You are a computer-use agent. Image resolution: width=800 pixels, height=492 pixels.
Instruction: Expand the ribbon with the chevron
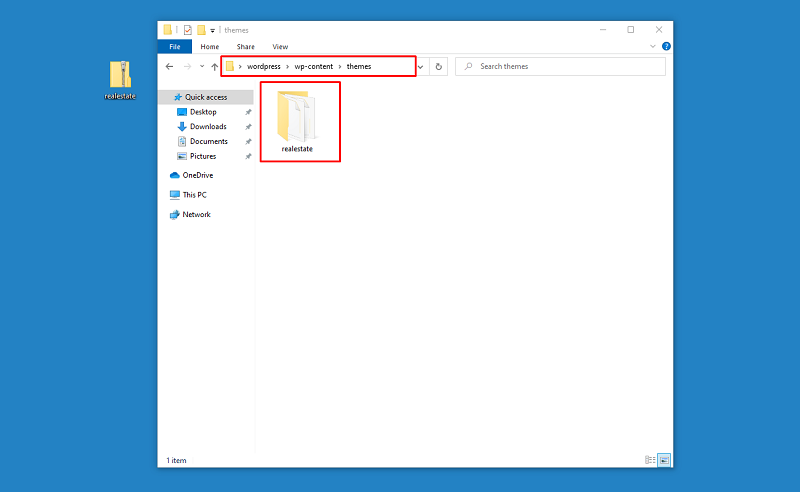(653, 46)
